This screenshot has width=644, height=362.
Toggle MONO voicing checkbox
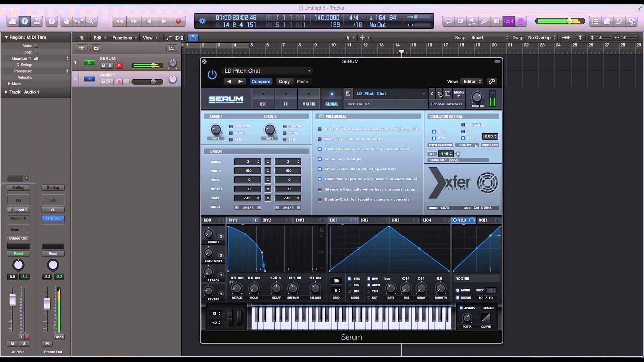click(458, 290)
